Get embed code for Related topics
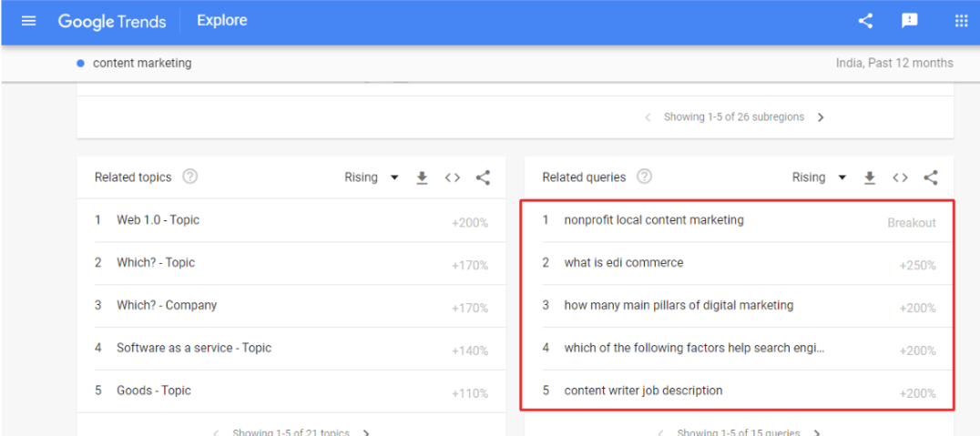980x436 pixels. [453, 177]
